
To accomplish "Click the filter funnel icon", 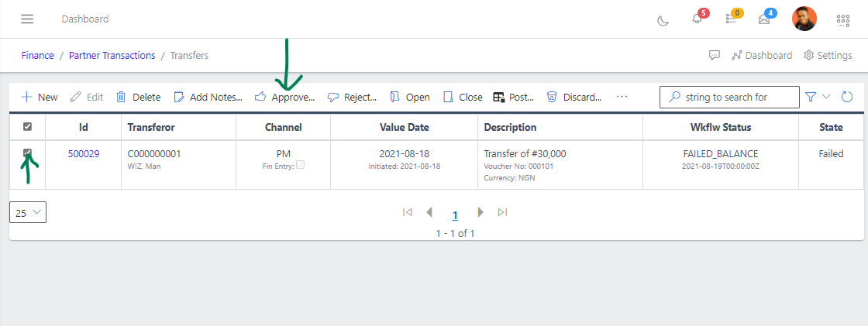I will pyautogui.click(x=811, y=97).
